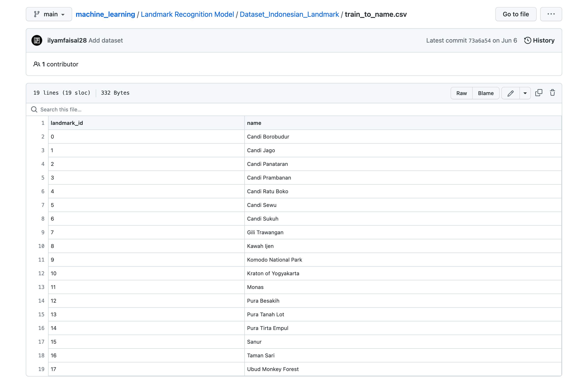The height and width of the screenshot is (386, 588).
Task: Open commit 73a6a54 link
Action: coord(479,41)
